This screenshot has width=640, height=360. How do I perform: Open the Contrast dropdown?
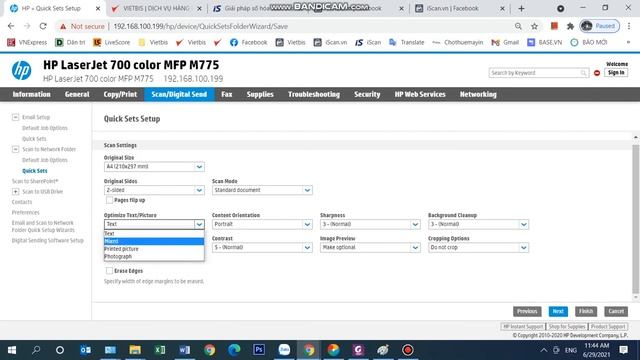[x=262, y=247]
